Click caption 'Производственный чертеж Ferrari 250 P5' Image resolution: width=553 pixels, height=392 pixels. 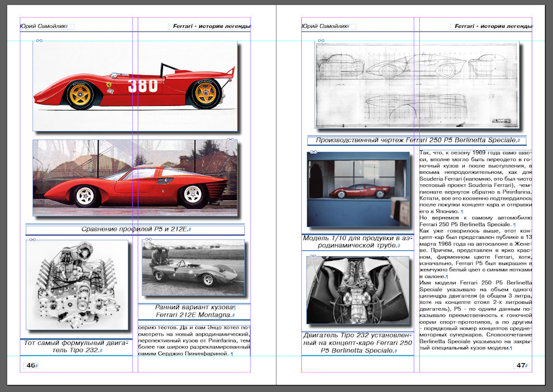(418, 140)
